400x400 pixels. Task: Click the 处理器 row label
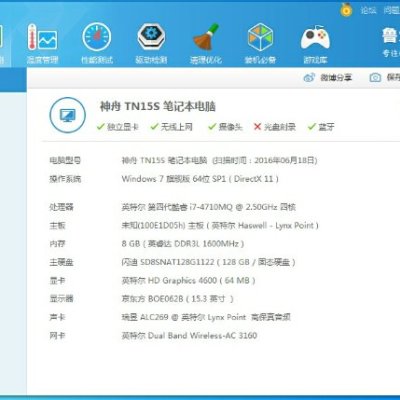tap(61, 207)
